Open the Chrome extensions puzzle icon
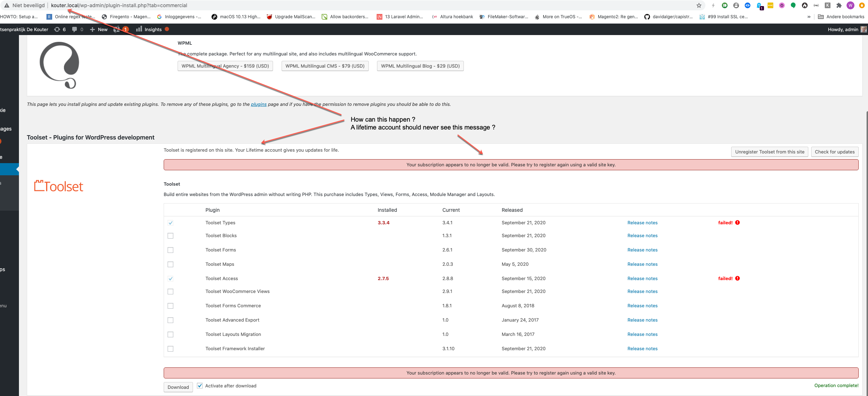Image resolution: width=868 pixels, height=396 pixels. (x=839, y=5)
